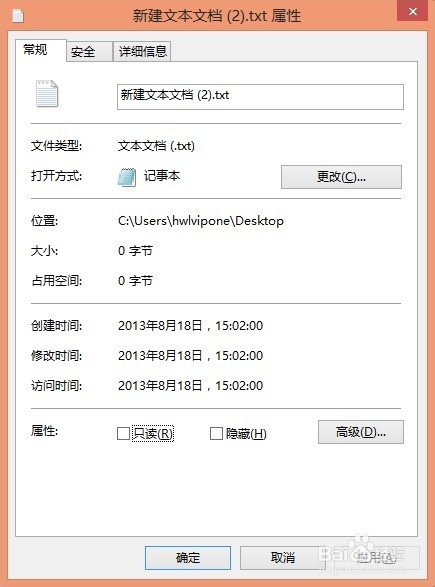
Task: Click the Notepad icon next to 记事本
Action: (127, 177)
